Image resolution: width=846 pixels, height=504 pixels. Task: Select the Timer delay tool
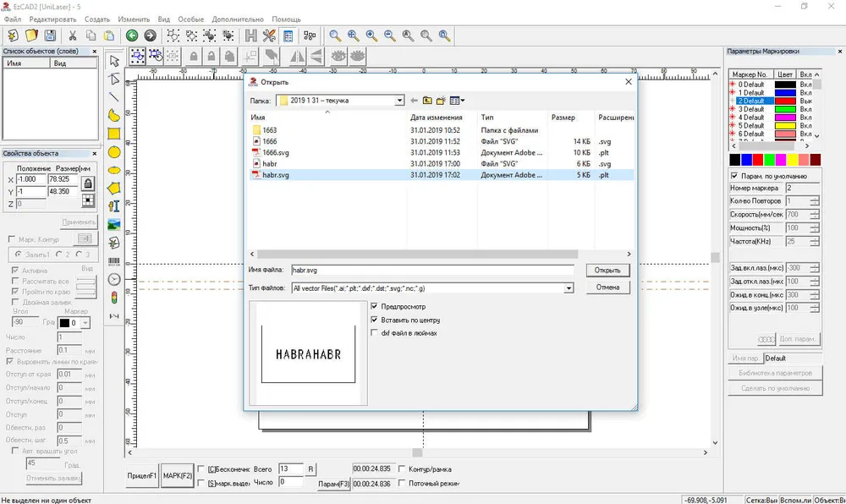click(x=114, y=279)
